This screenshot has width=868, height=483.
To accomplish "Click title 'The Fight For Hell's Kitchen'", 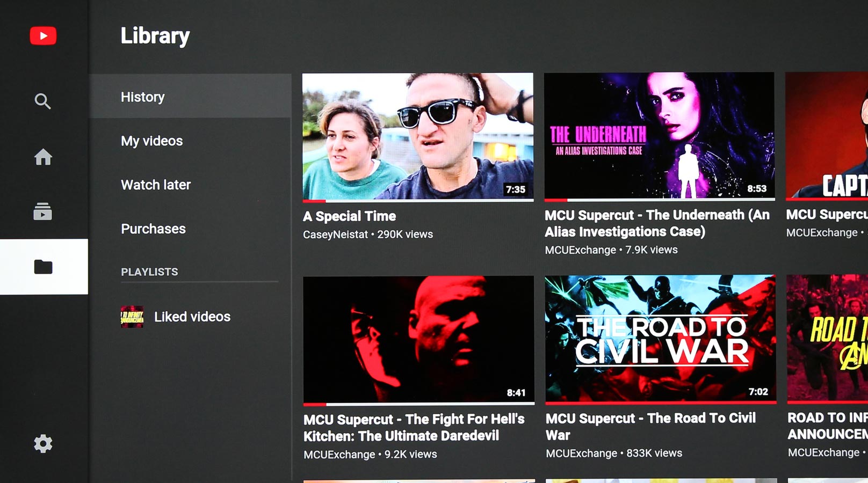I will (414, 427).
